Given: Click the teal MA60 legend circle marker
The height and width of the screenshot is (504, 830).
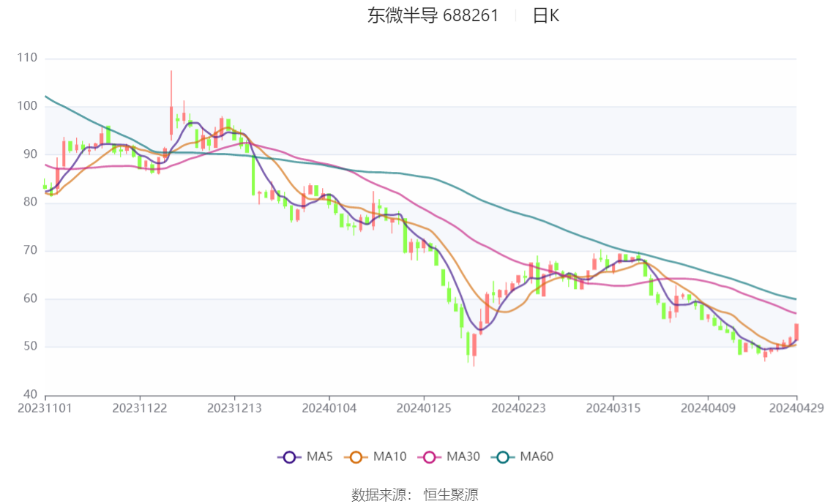Looking at the screenshot, I should pos(504,457).
